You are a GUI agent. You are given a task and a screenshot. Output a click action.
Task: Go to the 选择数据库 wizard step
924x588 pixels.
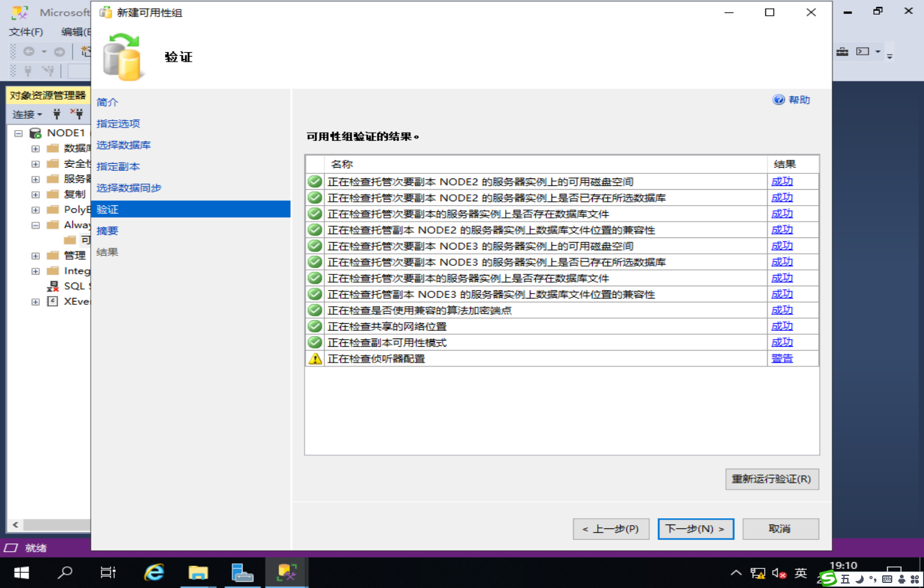(x=124, y=145)
